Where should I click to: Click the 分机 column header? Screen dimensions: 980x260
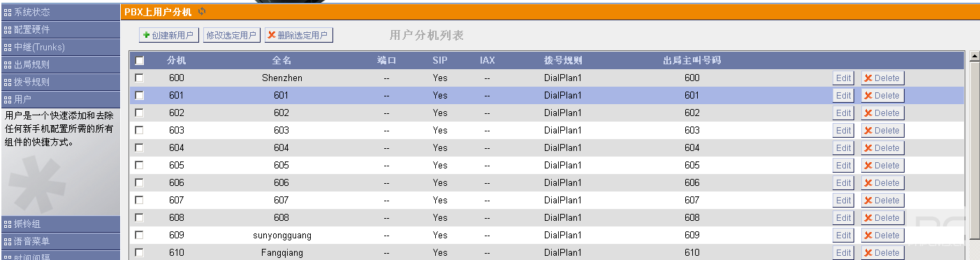(177, 61)
